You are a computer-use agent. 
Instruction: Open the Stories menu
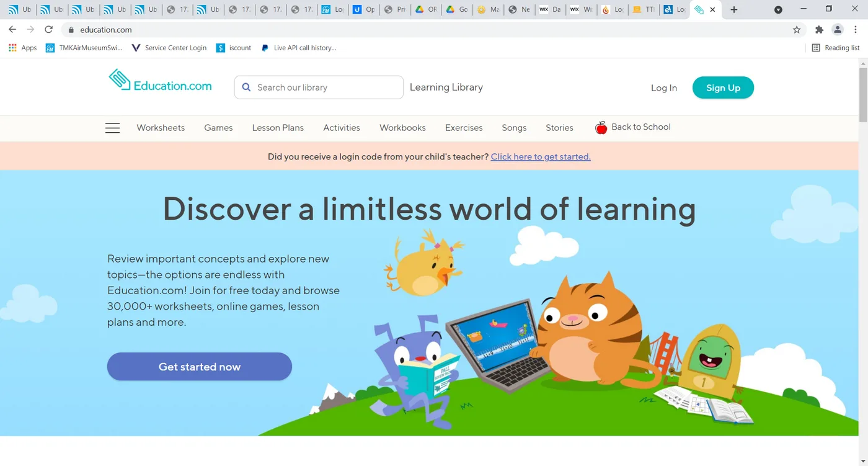point(559,128)
